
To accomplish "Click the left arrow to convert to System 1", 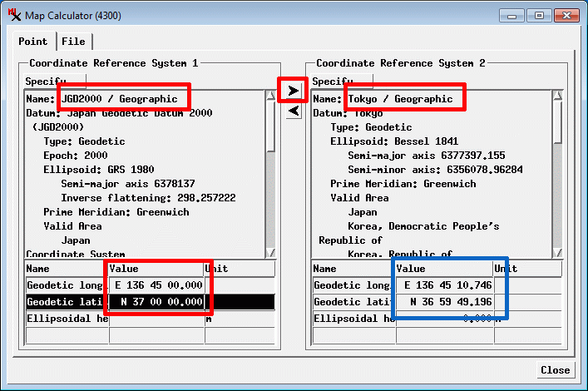I will [294, 111].
